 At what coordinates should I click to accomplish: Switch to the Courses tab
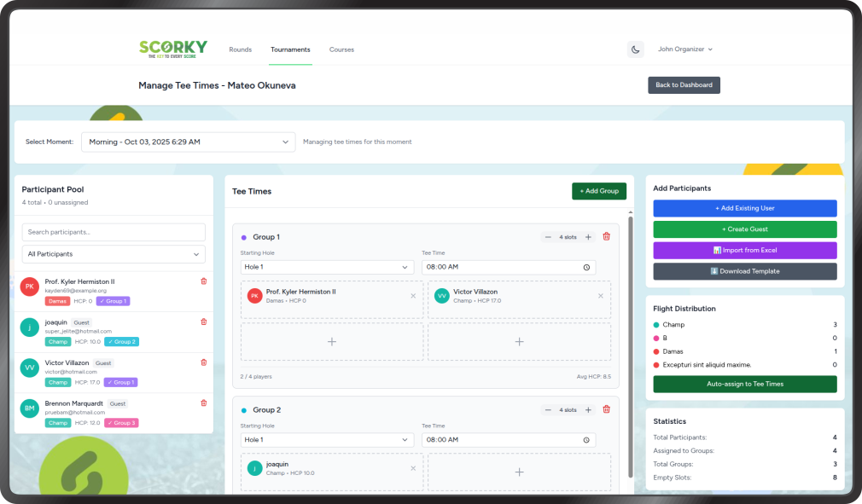coord(341,49)
